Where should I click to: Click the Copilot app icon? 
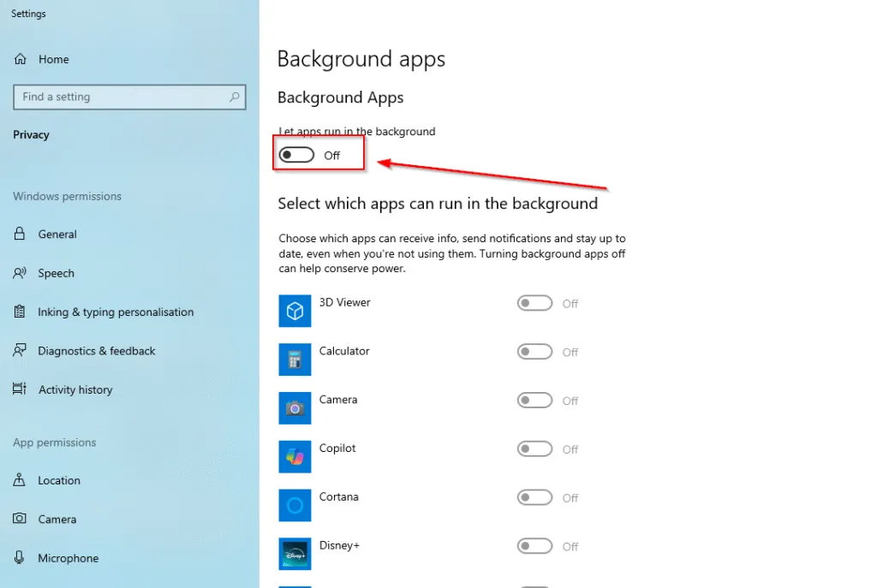point(295,457)
